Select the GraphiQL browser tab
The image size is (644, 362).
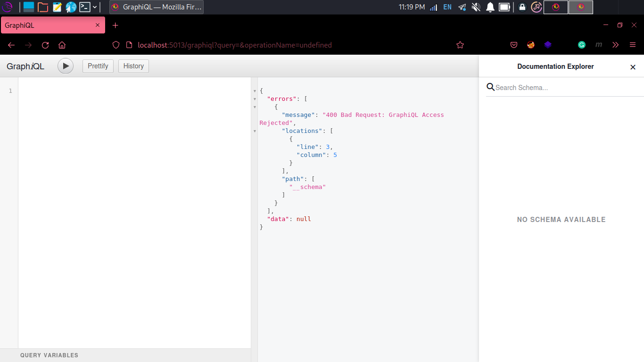click(x=47, y=25)
